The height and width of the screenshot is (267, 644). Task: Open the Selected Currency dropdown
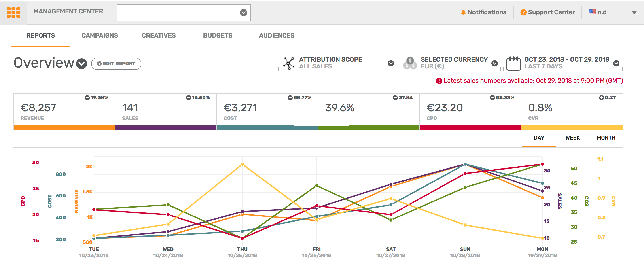[495, 63]
